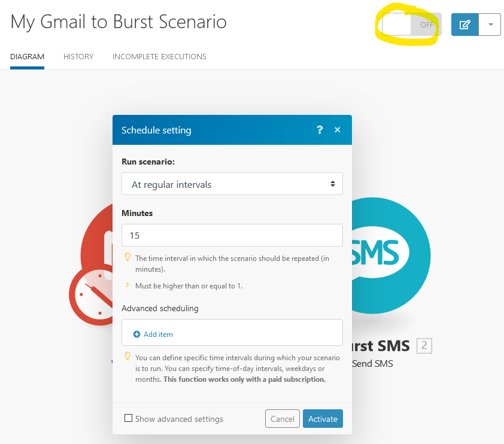Toggle the scenario ON/OFF switch
This screenshot has width=504, height=444.
click(x=412, y=25)
